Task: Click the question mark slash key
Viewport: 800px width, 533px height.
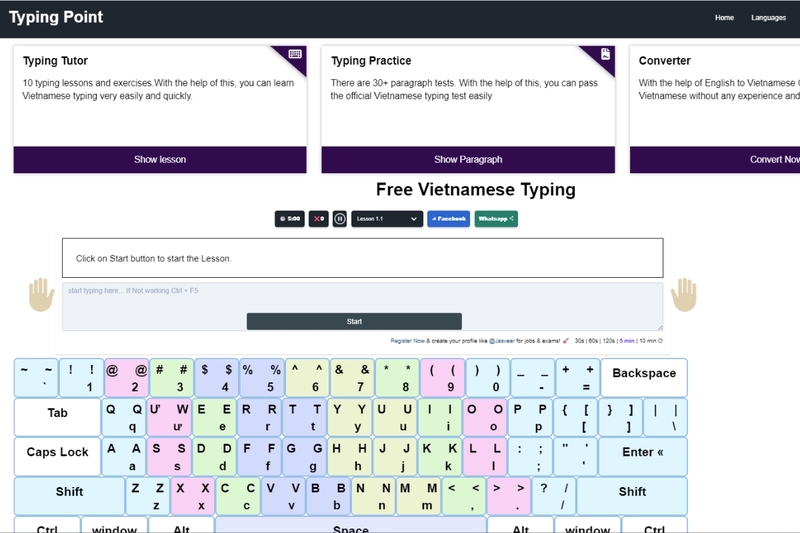Action: point(554,496)
